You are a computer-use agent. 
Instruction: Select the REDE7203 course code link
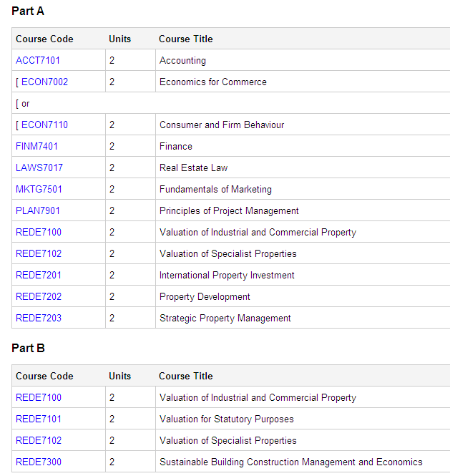39,319
